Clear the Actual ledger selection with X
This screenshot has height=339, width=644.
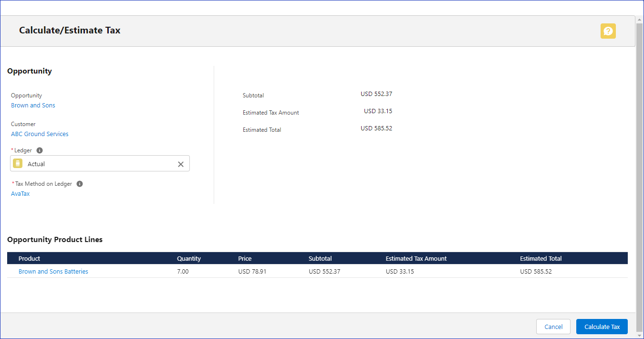[x=181, y=164]
